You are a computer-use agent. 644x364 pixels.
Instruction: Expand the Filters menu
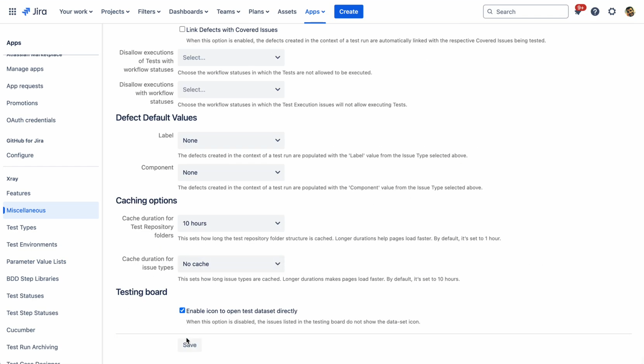click(149, 12)
